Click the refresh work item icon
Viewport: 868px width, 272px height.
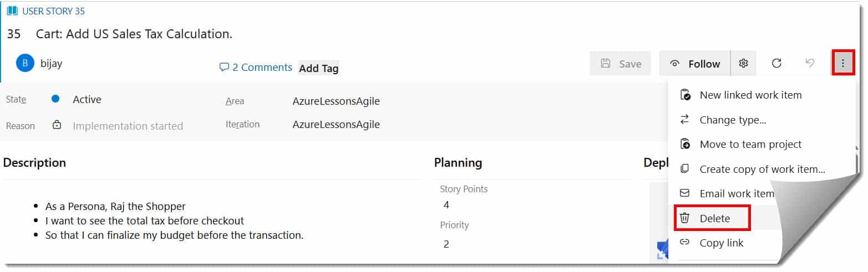(x=776, y=64)
